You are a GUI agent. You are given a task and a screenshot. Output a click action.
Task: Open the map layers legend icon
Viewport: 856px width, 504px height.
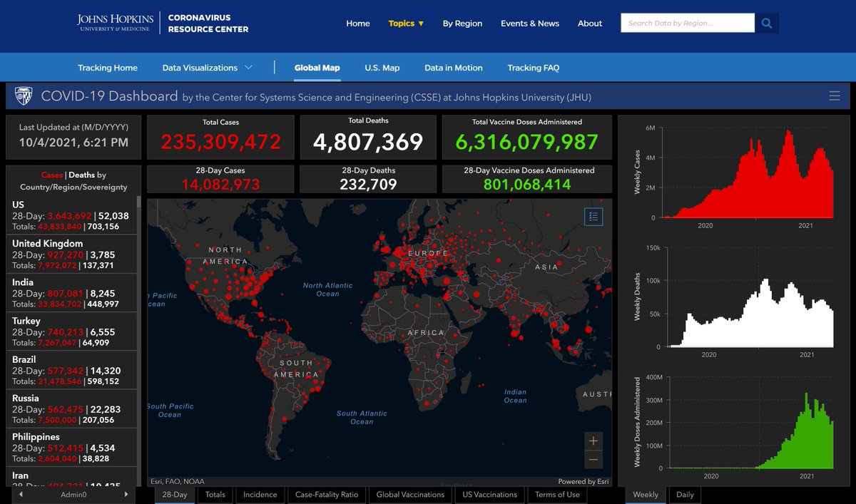click(593, 217)
